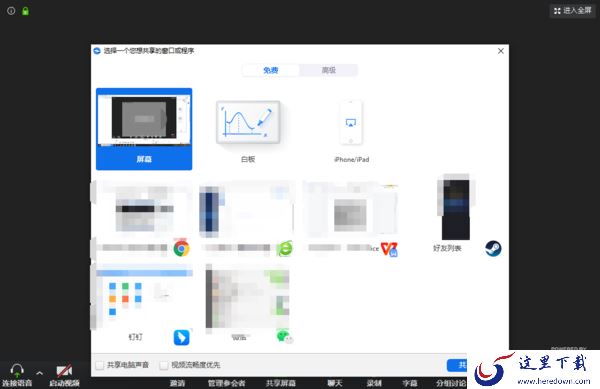Image resolution: width=600 pixels, height=389 pixels.
Task: Click the blue share button in dialog
Action: tap(457, 365)
